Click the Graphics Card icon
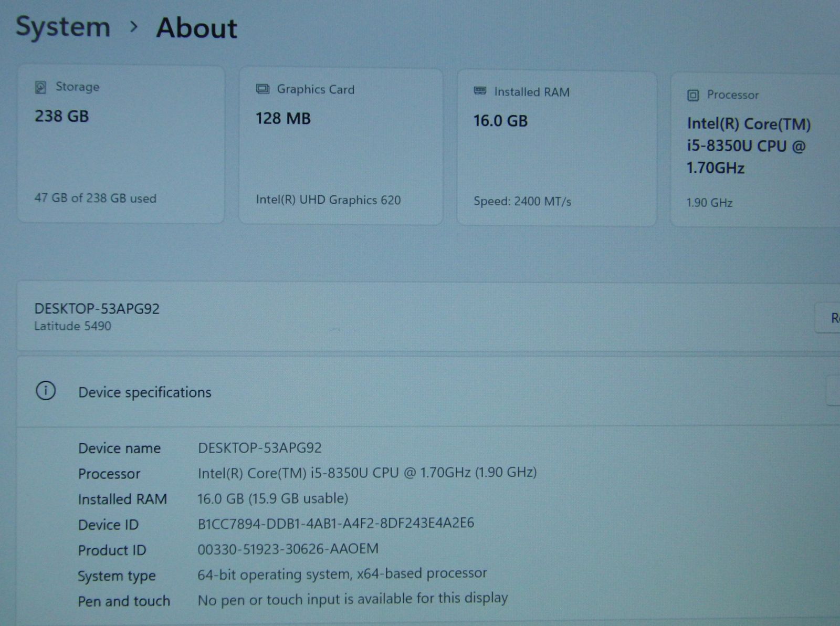The image size is (840, 626). (262, 89)
